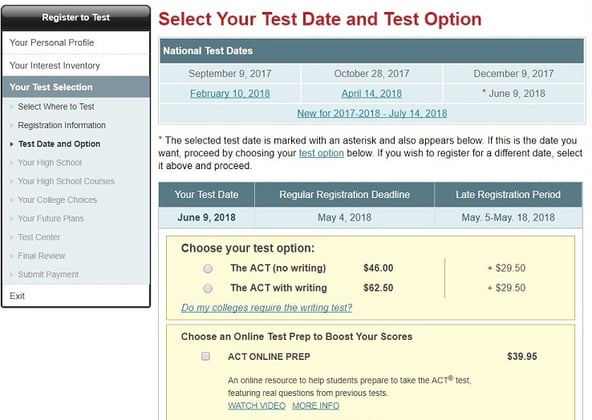This screenshot has height=420, width=592.
Task: Open the MORE INFO link
Action: (x=316, y=406)
